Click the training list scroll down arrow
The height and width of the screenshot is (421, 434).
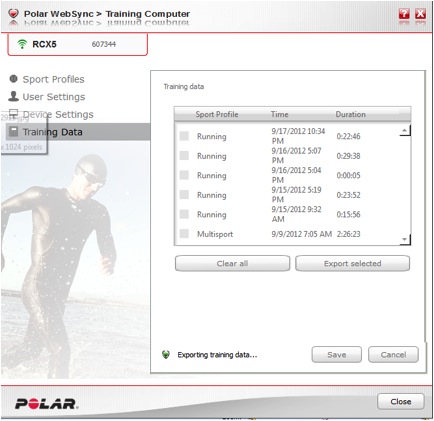[x=405, y=239]
